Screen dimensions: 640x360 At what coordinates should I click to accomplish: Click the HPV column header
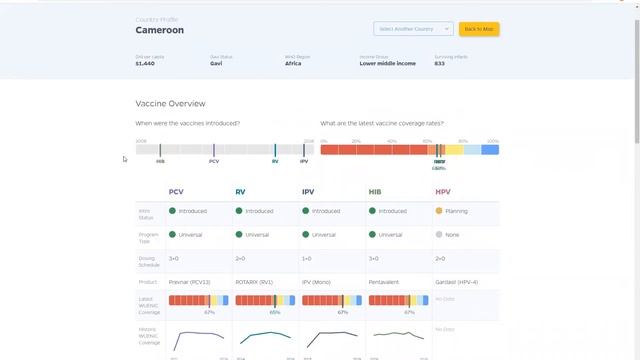(443, 192)
